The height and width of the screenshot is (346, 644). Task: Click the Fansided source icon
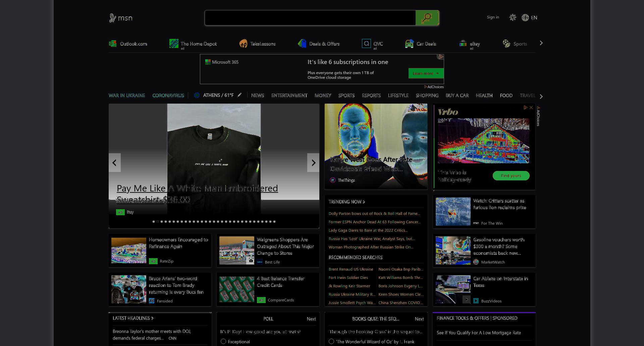pyautogui.click(x=152, y=301)
